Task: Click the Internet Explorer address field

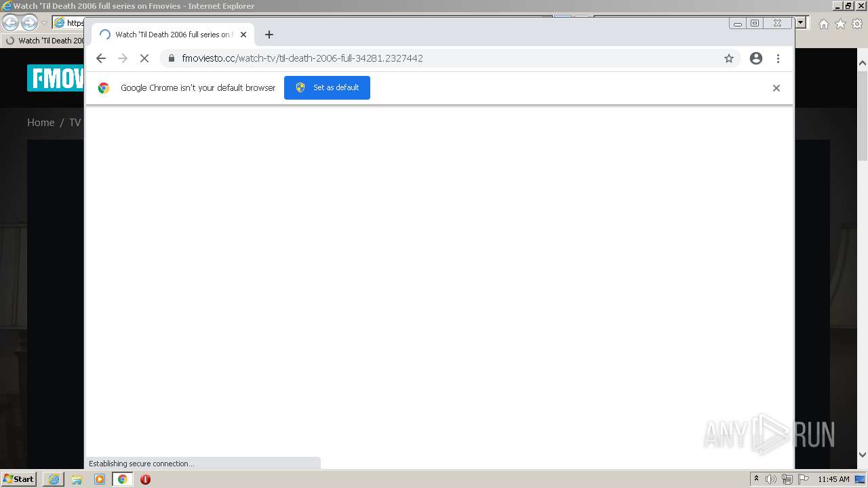Action: pyautogui.click(x=68, y=22)
